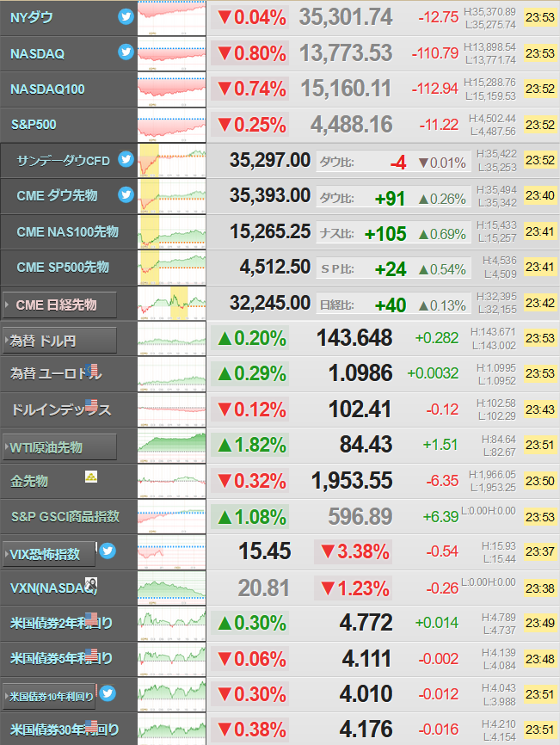Open the NASDAQ100 mini chart
This screenshot has width=560, height=745.
(172, 89)
